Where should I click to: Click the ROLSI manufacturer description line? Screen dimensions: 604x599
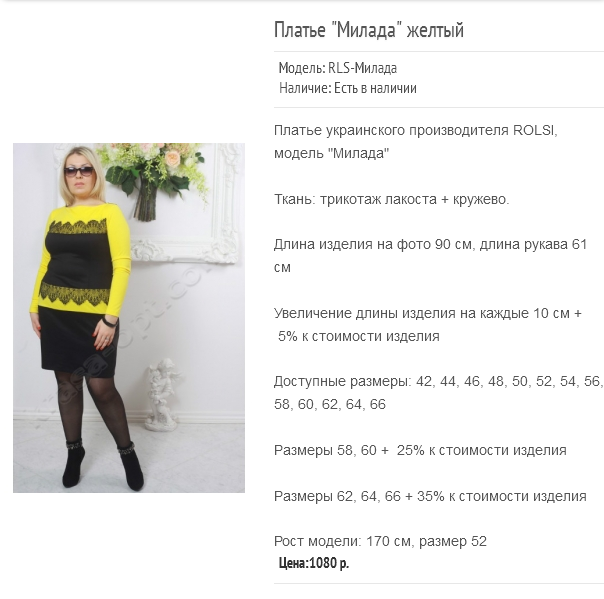(416, 131)
